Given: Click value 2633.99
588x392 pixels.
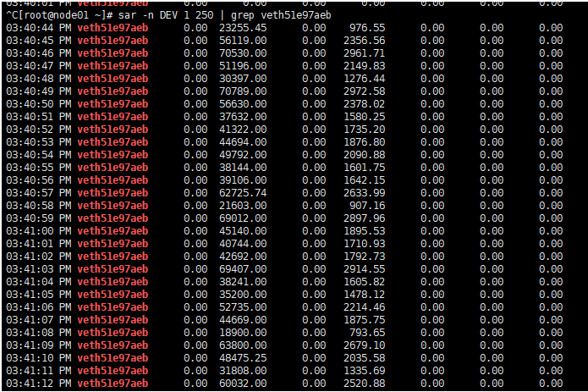Looking at the screenshot, I should pyautogui.click(x=365, y=193).
